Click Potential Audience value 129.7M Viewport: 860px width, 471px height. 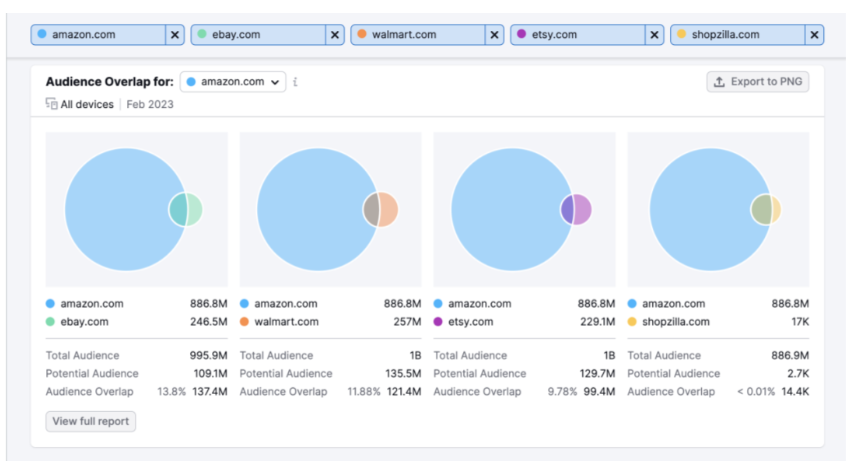[597, 373]
